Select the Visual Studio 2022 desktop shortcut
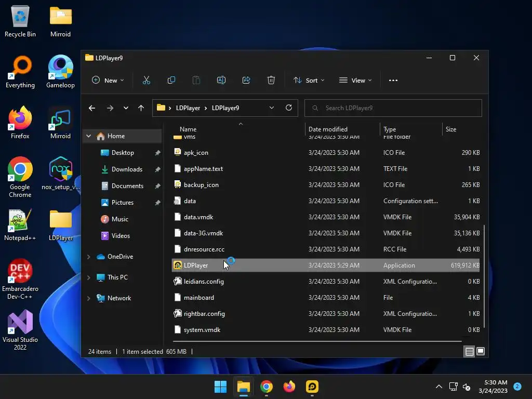The width and height of the screenshot is (532, 399). point(20,330)
